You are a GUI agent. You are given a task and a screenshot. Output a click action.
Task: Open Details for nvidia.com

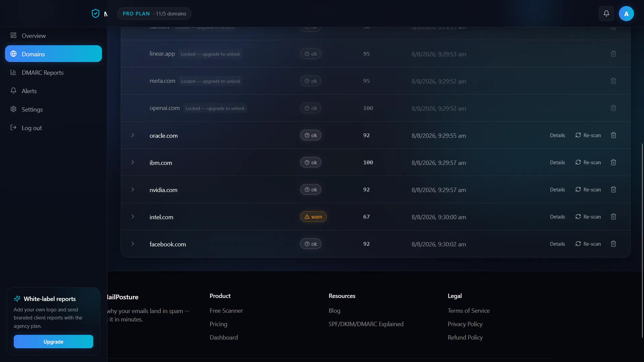(557, 190)
